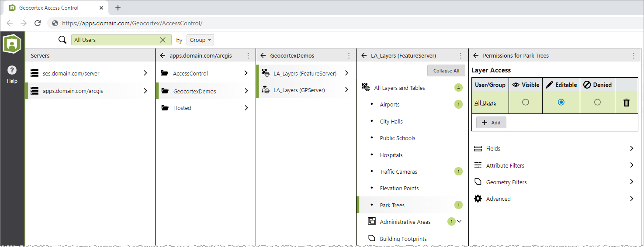Open the Group filter dropdown
644x247 pixels.
200,40
